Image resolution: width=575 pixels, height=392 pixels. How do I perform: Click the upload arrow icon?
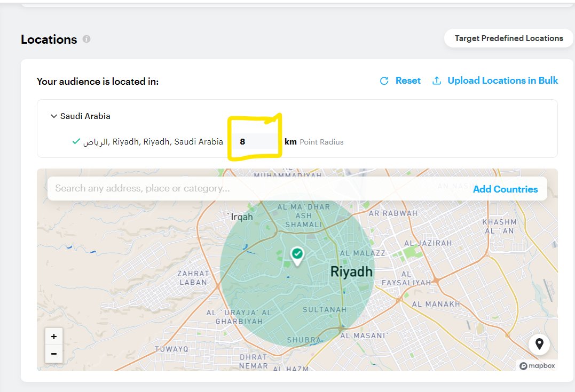coord(436,81)
